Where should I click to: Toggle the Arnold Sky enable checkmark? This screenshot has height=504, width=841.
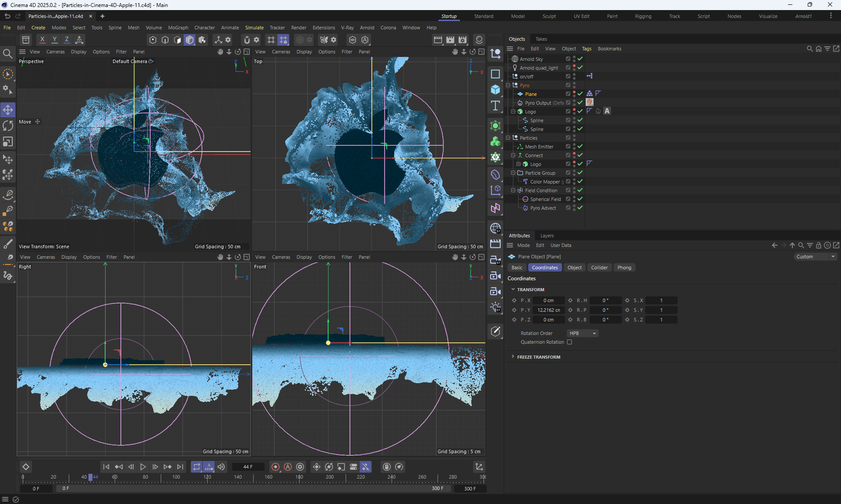click(x=580, y=59)
